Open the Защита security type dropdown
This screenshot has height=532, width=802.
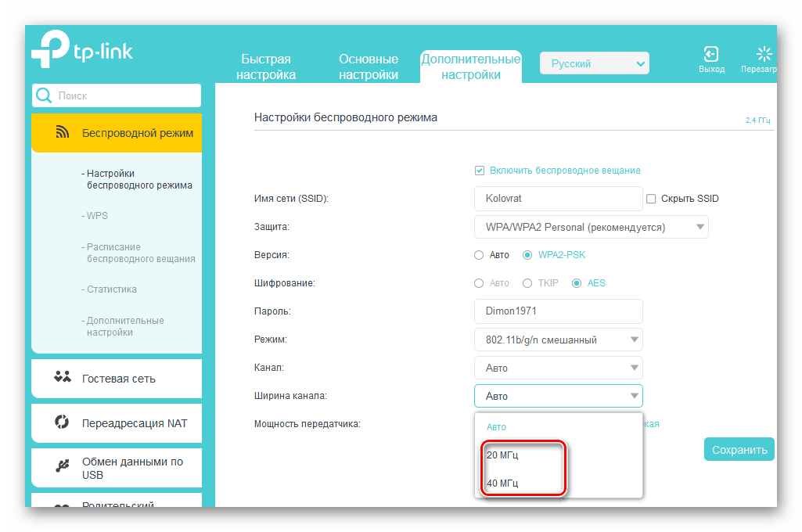click(x=592, y=227)
